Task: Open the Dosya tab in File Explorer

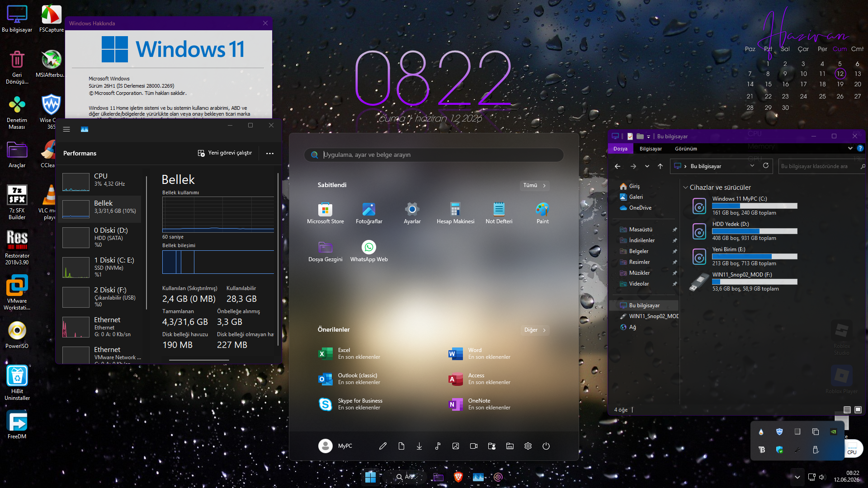Action: pyautogui.click(x=620, y=149)
